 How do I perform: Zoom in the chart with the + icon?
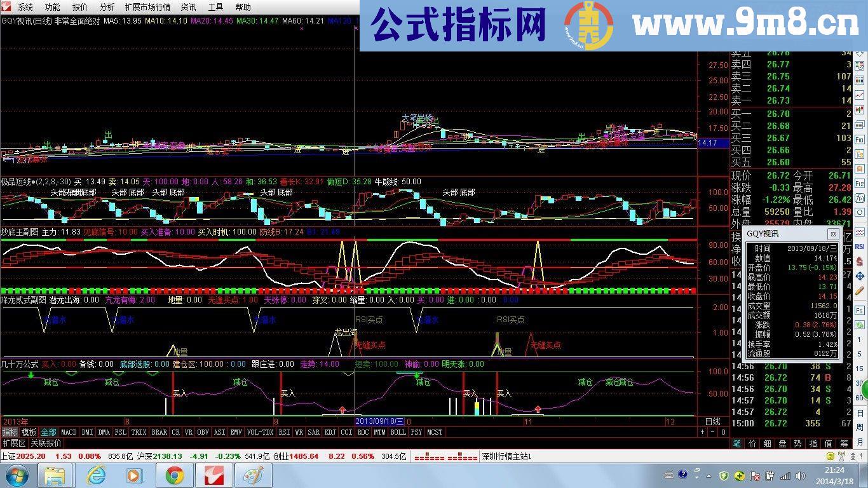[702, 431]
